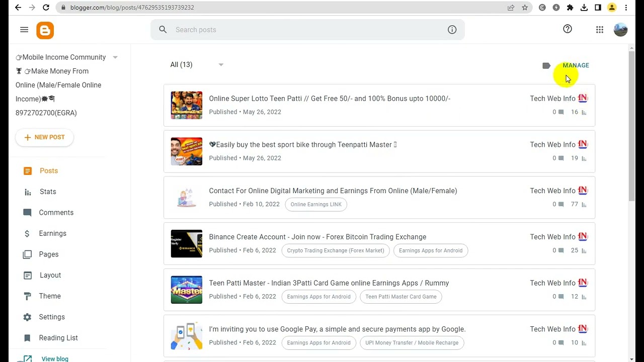This screenshot has height=362, width=644.
Task: Click author avatar on Google Pay post
Action: tap(583, 329)
